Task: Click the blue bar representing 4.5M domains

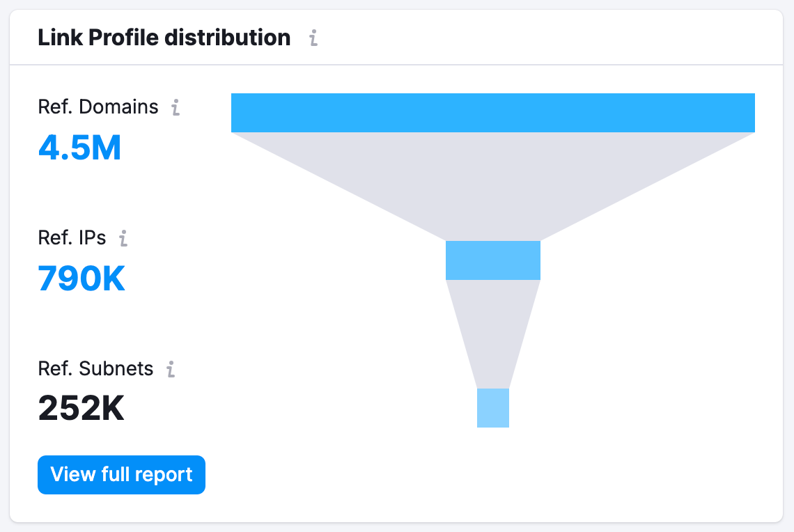Action: point(492,112)
